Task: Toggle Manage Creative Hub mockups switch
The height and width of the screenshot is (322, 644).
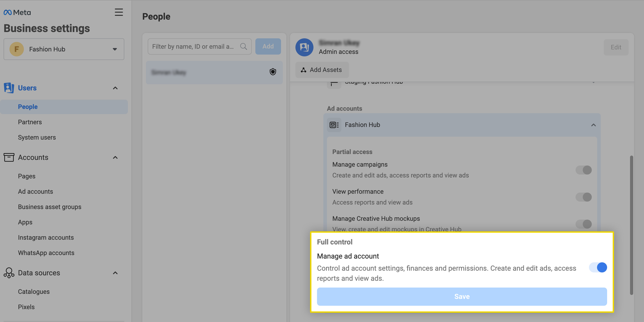Action: click(583, 224)
